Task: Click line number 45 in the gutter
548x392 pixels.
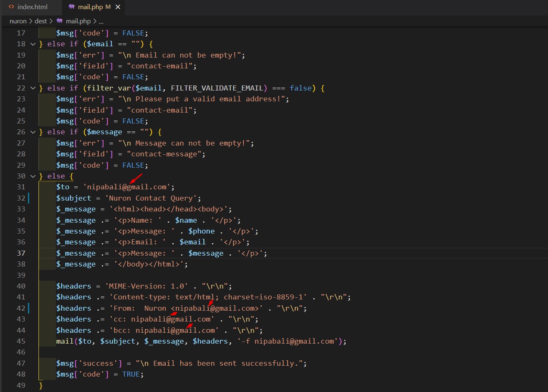Action: (21, 341)
